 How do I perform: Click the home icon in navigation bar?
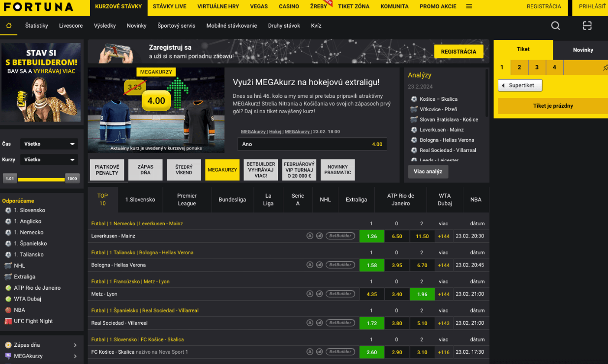[x=8, y=26]
